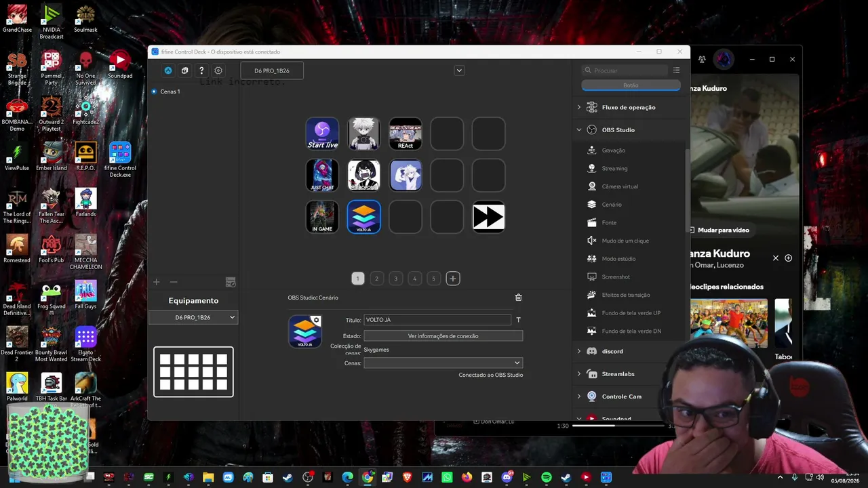Open the Equipamento D6 PRO_1B26 dropdown
868x488 pixels.
pyautogui.click(x=193, y=317)
